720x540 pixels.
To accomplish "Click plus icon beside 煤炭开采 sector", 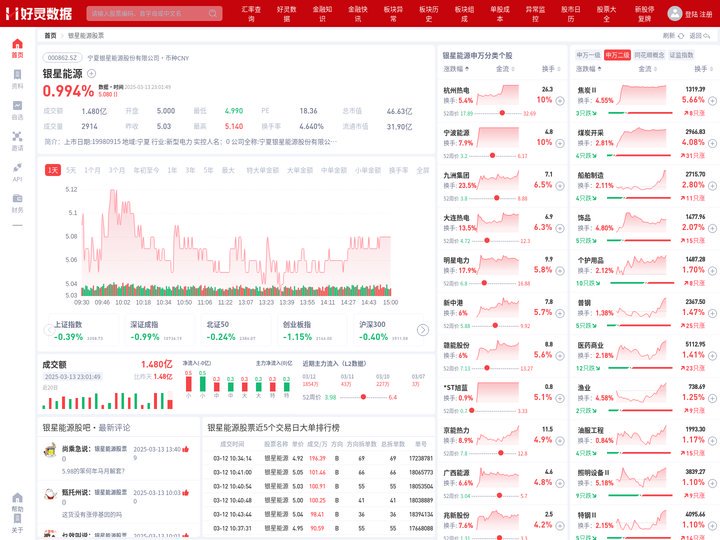I will 712,143.
